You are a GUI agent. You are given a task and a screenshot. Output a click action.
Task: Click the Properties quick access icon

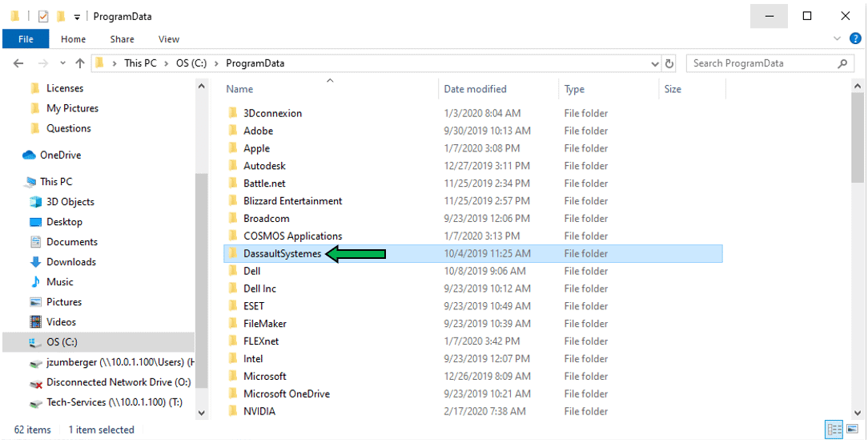pos(43,16)
